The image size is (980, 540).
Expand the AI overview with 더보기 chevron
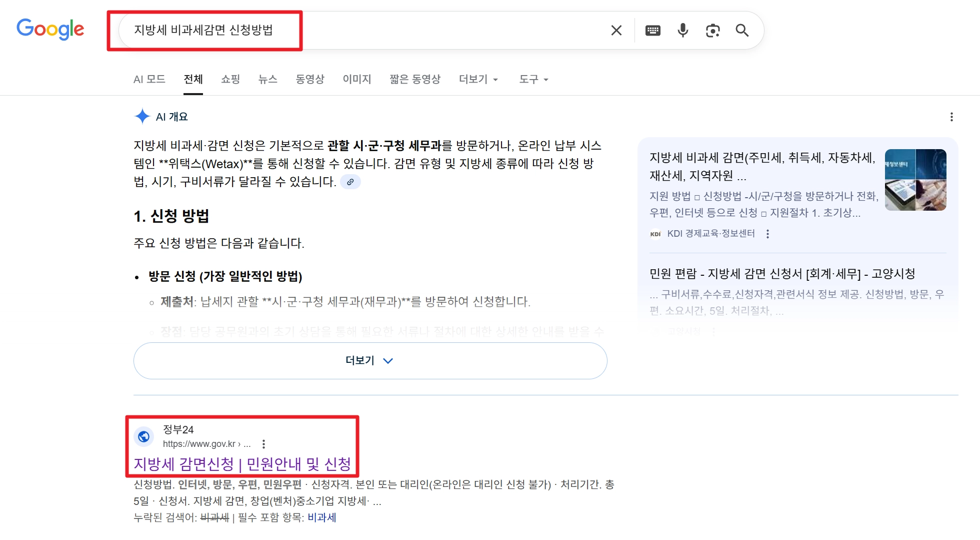[369, 360]
